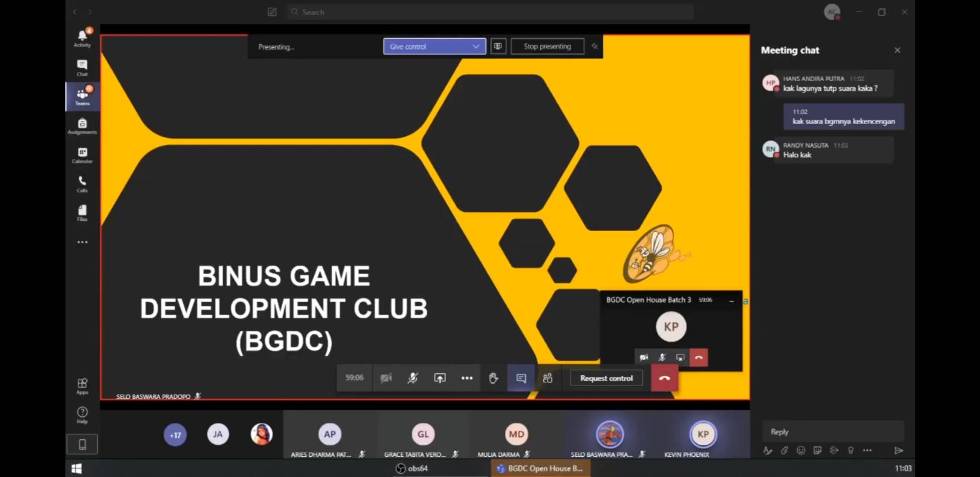
Task: Click the mobile device icon in sidebar
Action: click(x=82, y=444)
